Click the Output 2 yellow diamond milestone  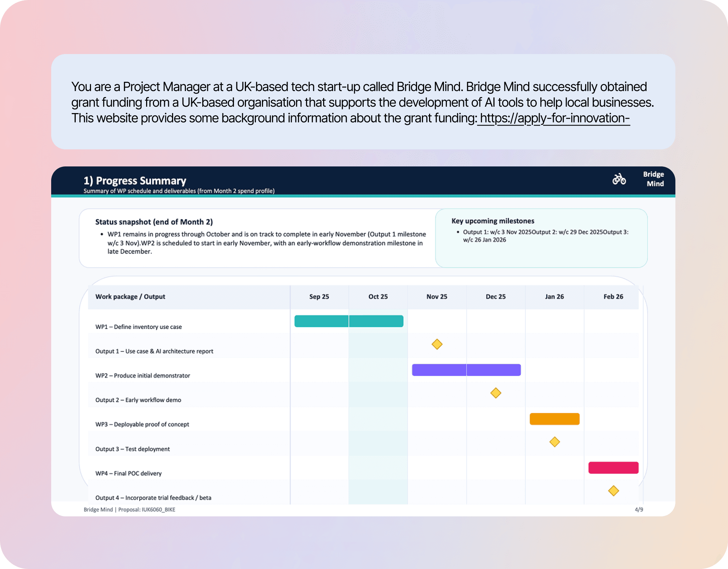pos(496,393)
